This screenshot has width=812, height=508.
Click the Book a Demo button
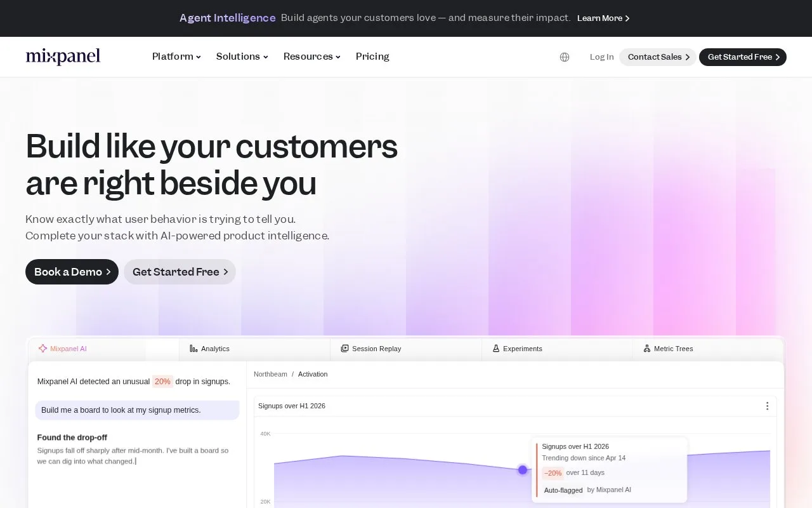click(72, 272)
